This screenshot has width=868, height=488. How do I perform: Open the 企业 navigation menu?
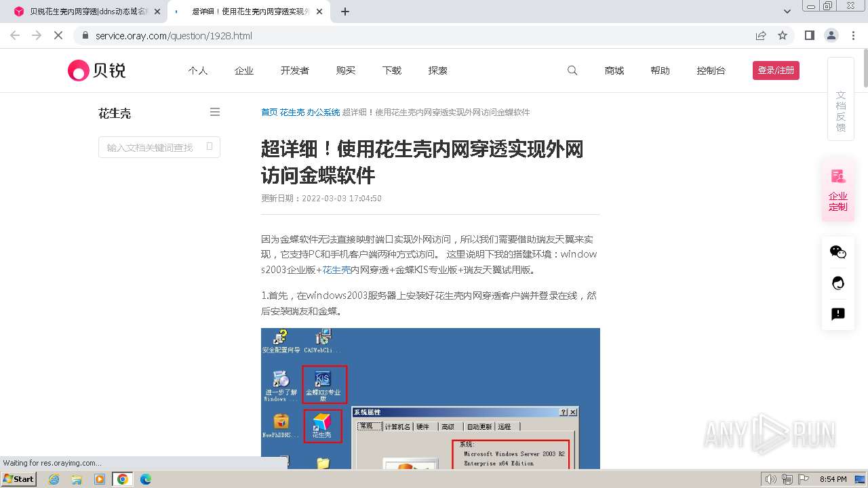point(244,70)
